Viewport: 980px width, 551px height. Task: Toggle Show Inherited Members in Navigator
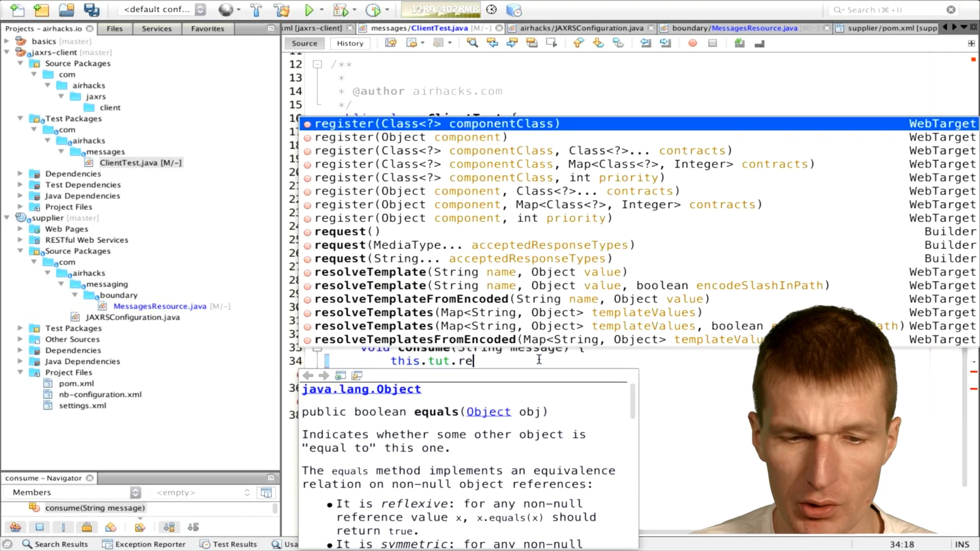(x=15, y=527)
